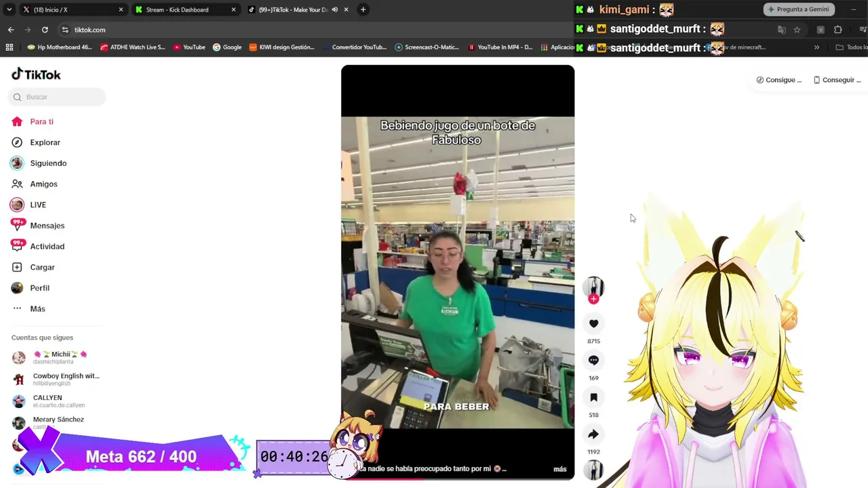Like the video with the heart icon
This screenshot has width=868, height=488.
pyautogui.click(x=593, y=324)
